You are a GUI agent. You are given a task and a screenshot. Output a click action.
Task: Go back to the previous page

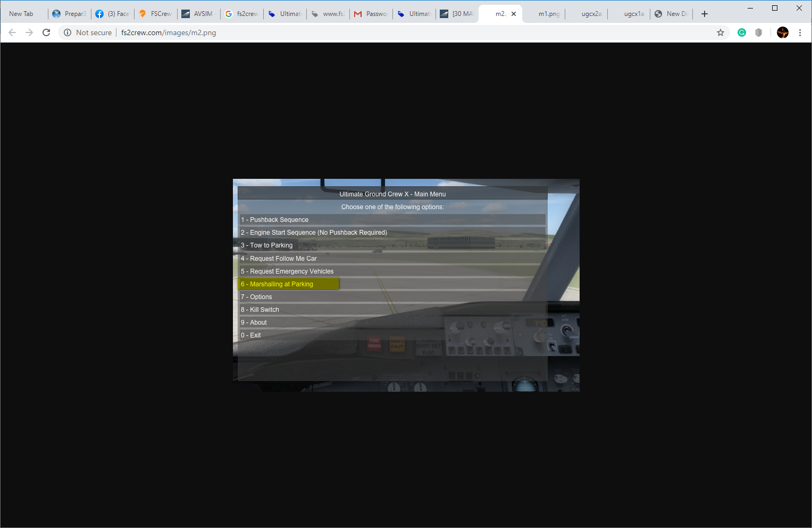12,32
